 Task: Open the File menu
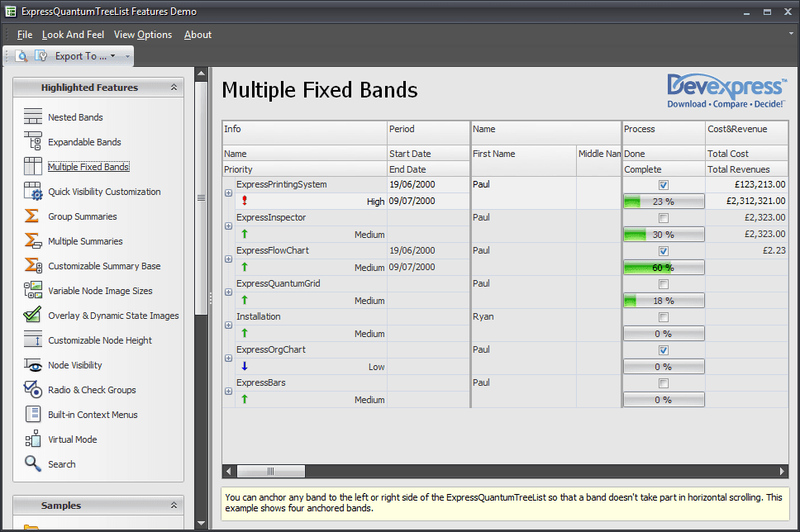pos(25,35)
